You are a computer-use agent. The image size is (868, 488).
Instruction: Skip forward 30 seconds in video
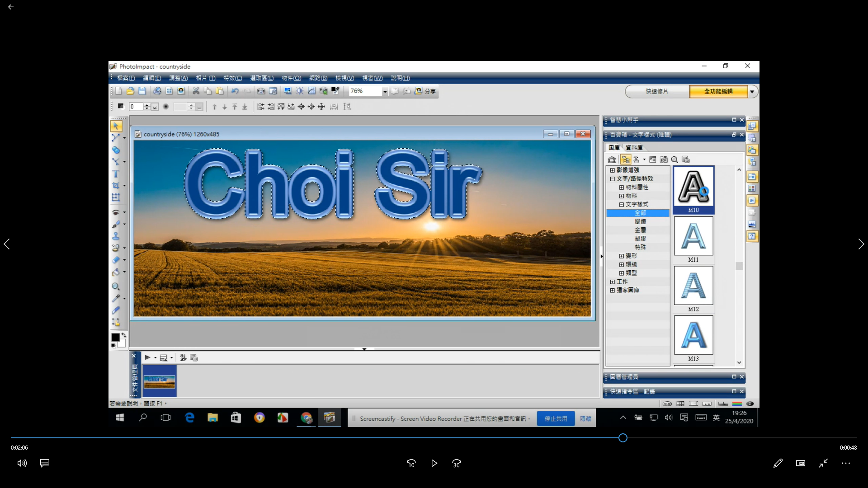click(457, 463)
